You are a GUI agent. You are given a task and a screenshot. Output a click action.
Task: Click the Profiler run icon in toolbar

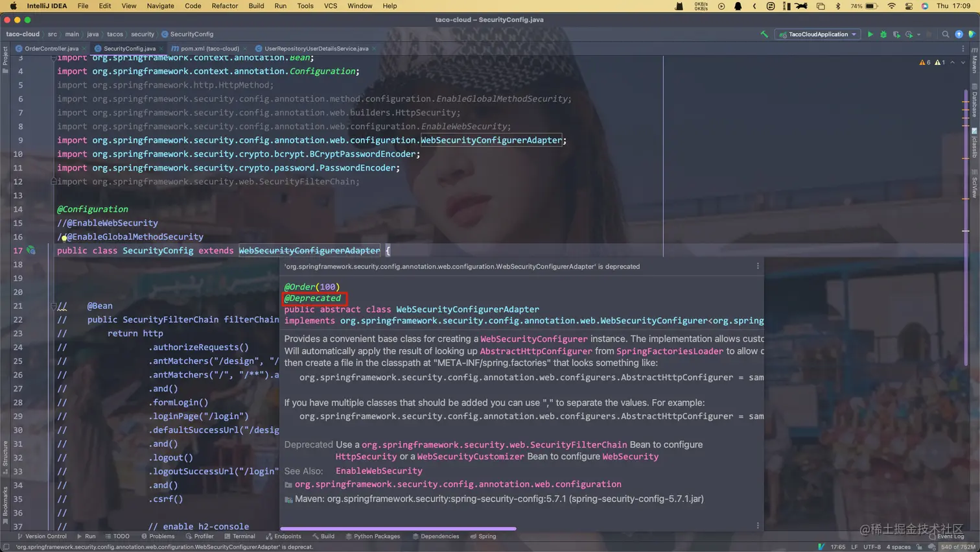tap(909, 34)
